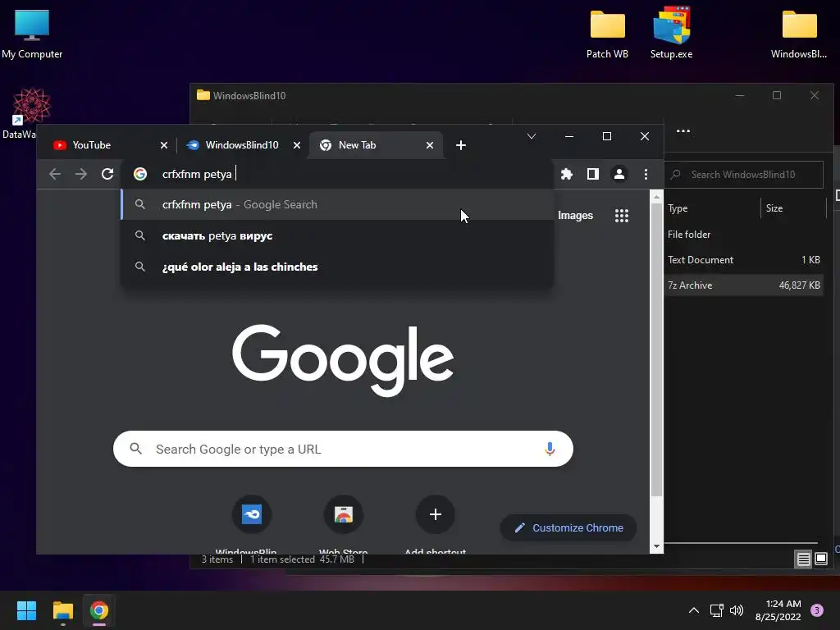Go forward in Chrome

tap(81, 174)
